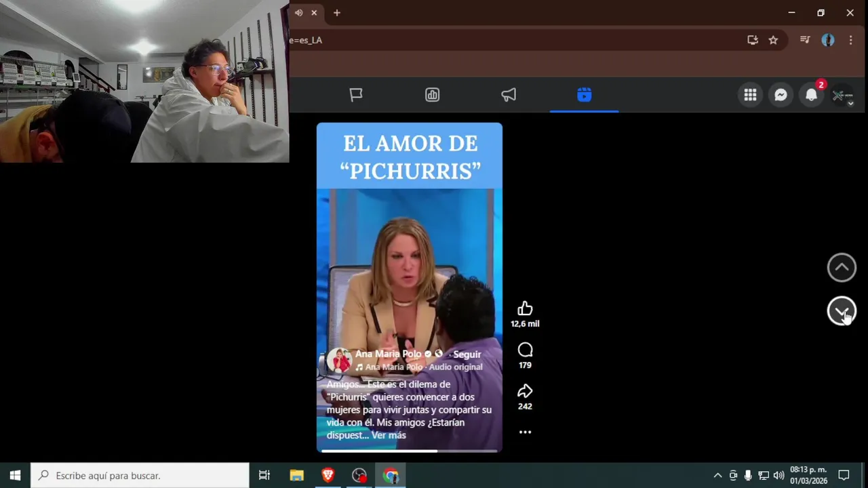
Task: Open the network tray icon
Action: coord(764,475)
